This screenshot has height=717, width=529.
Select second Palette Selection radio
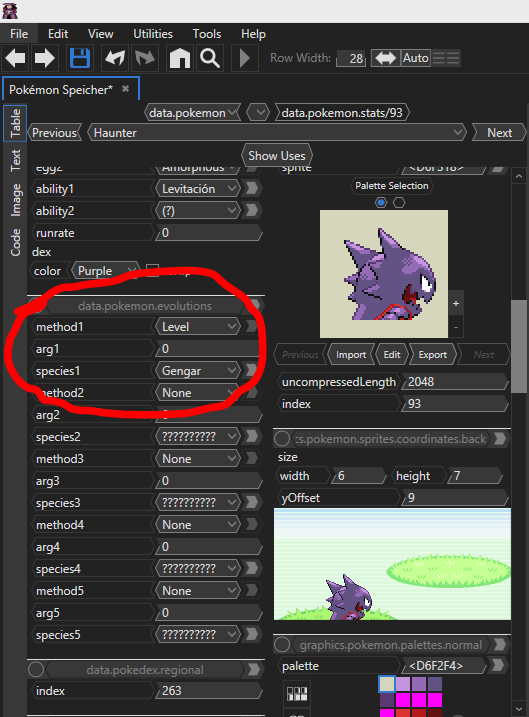tap(399, 202)
